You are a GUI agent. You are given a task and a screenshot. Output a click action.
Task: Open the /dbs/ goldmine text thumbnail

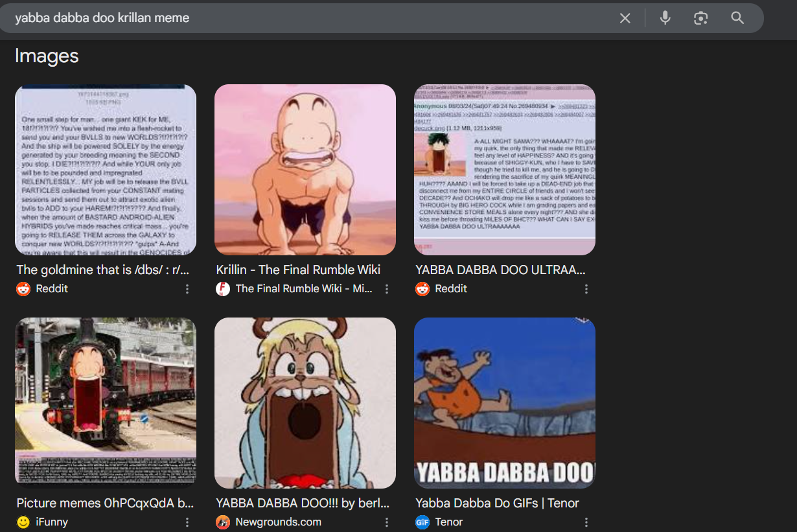point(106,170)
